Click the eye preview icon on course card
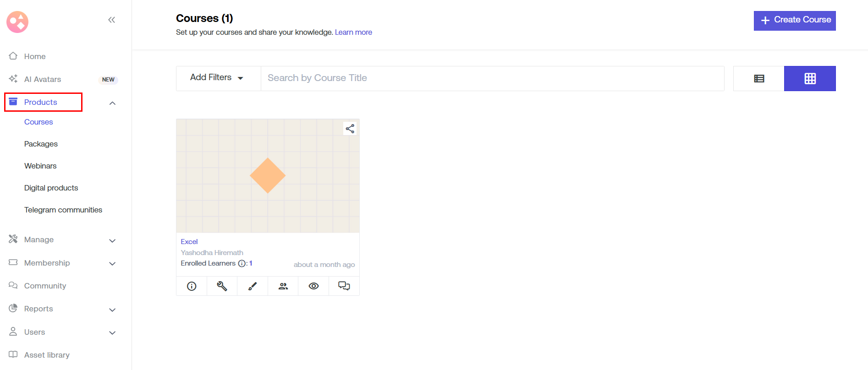The image size is (868, 370). 313,286
